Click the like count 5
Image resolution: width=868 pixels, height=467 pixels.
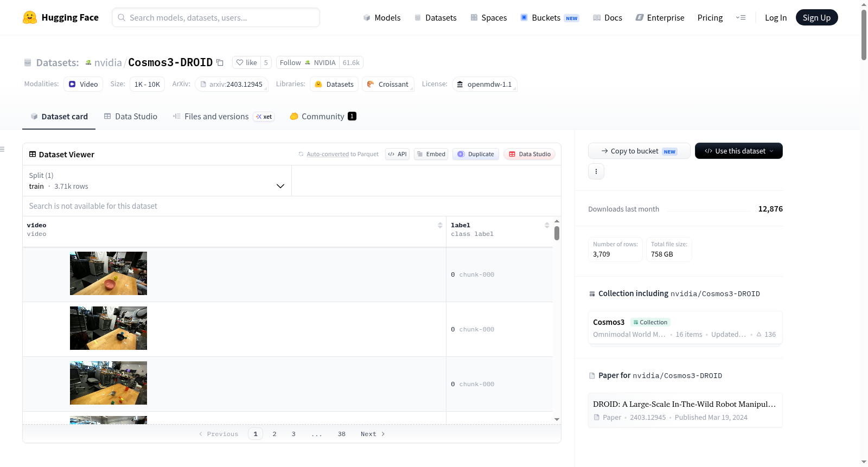pos(266,62)
